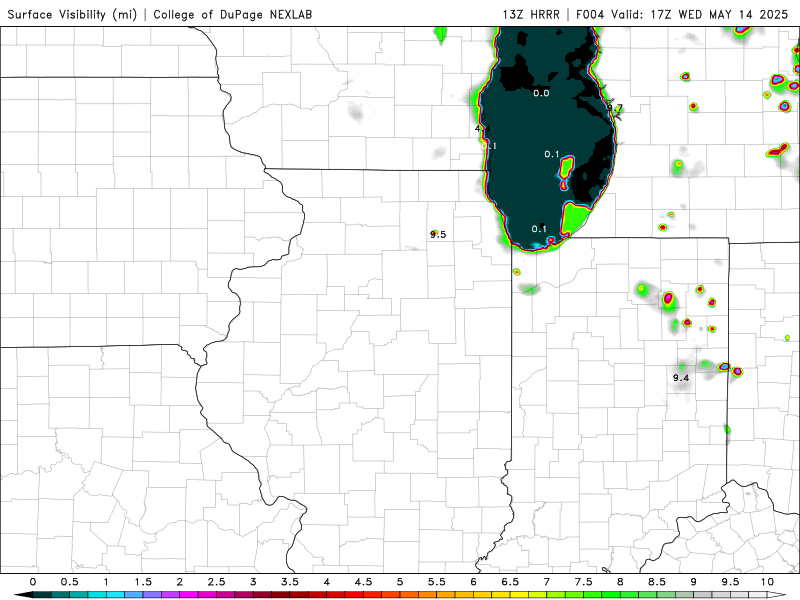This screenshot has height=600, width=800.
Task: Click the black arrow at the color scale's low end
Action: click(23, 595)
